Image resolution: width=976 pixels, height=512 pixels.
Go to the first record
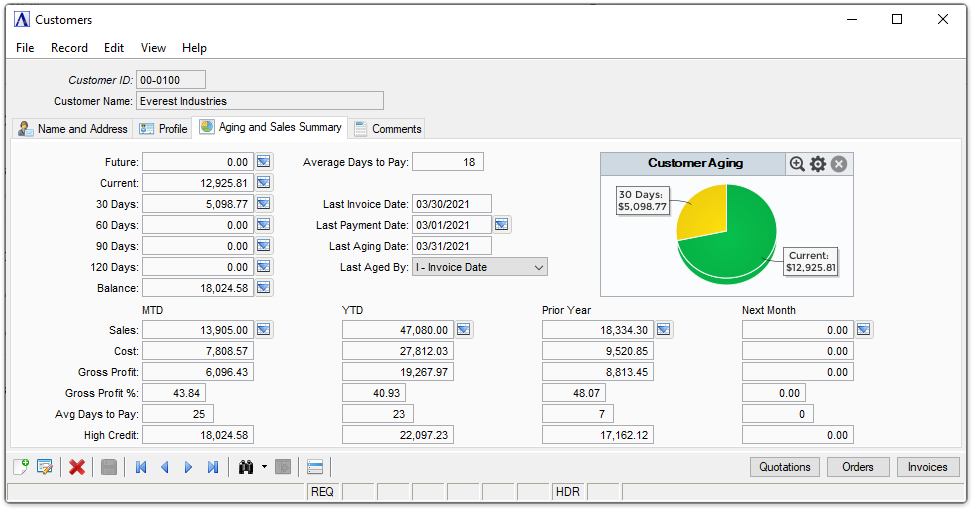tap(141, 467)
